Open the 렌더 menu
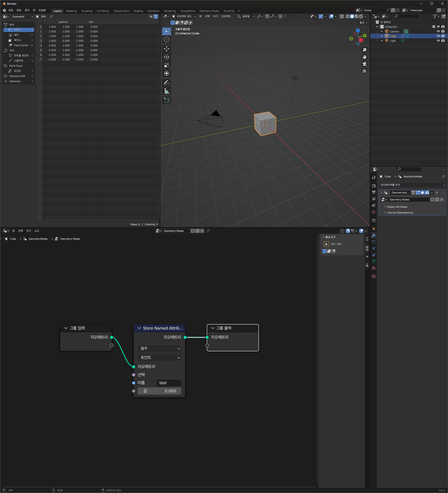Screen dimensions: 448x493 [27, 10]
